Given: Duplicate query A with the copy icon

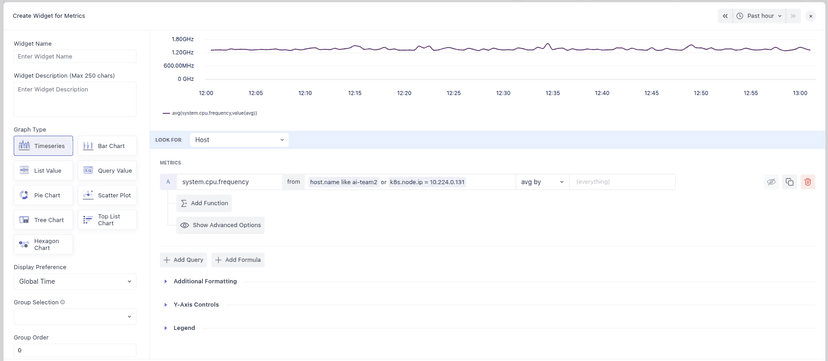Looking at the screenshot, I should [789, 182].
